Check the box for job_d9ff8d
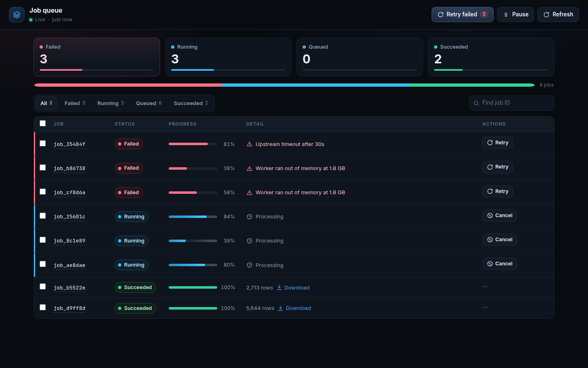The width and height of the screenshot is (588, 368). pyautogui.click(x=42, y=307)
